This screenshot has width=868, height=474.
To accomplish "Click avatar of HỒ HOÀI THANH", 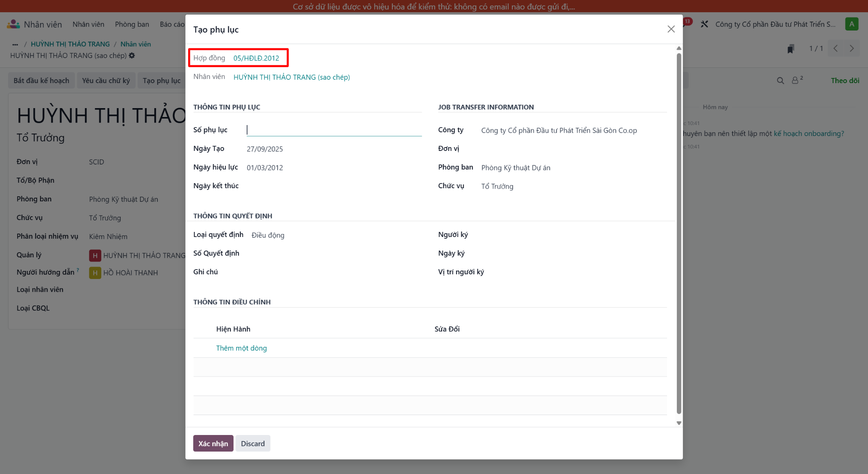I will coord(95,273).
